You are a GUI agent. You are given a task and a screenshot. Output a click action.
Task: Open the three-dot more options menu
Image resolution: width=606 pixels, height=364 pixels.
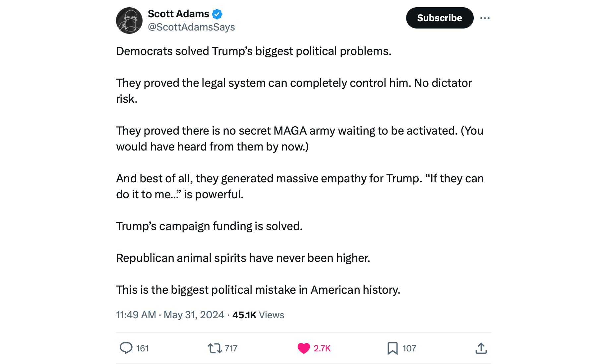coord(485,18)
